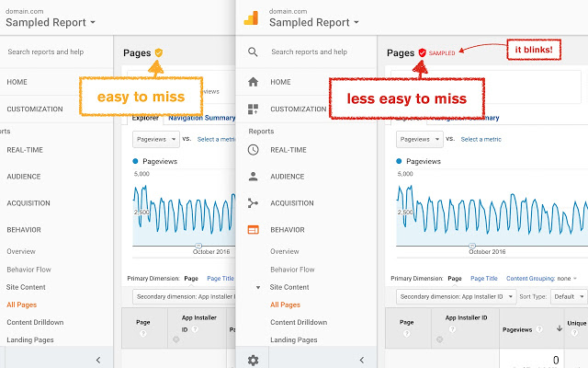Click the Acquisition arrows icon
Screen dimensions: 588x368
[254, 202]
